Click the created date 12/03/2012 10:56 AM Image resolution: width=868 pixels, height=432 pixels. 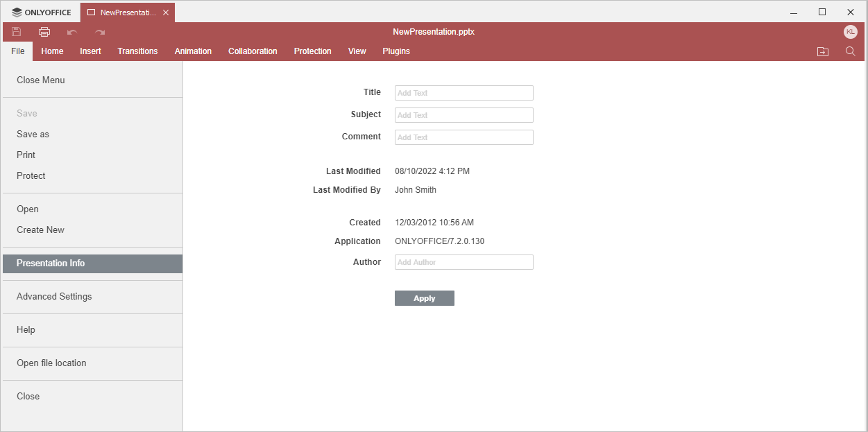434,223
